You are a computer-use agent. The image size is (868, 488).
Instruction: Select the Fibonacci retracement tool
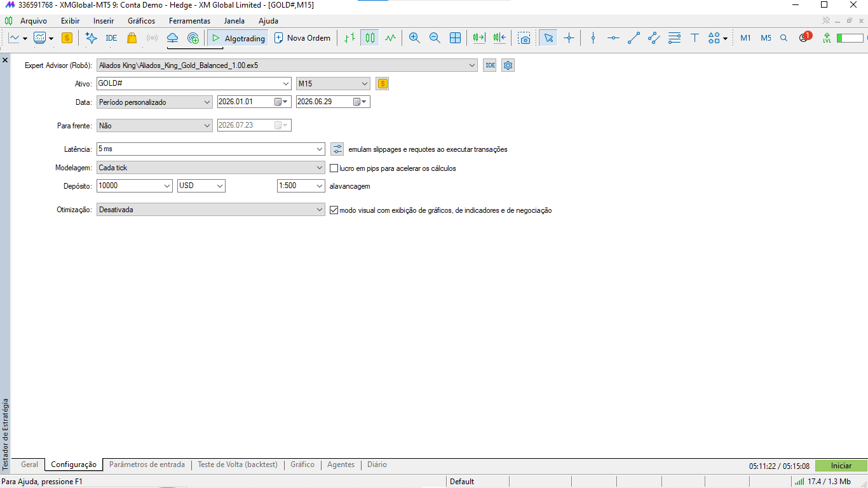coord(674,38)
